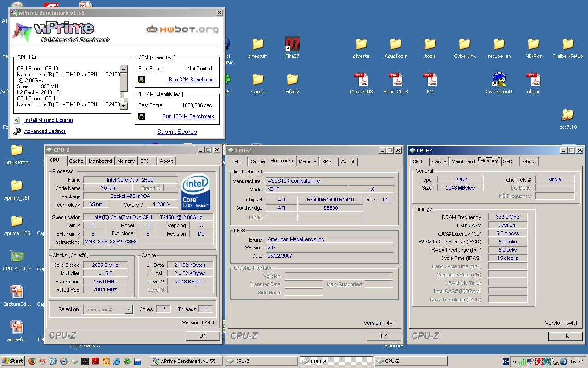
Task: Click the Install Missing Libraries link
Action: pos(49,120)
